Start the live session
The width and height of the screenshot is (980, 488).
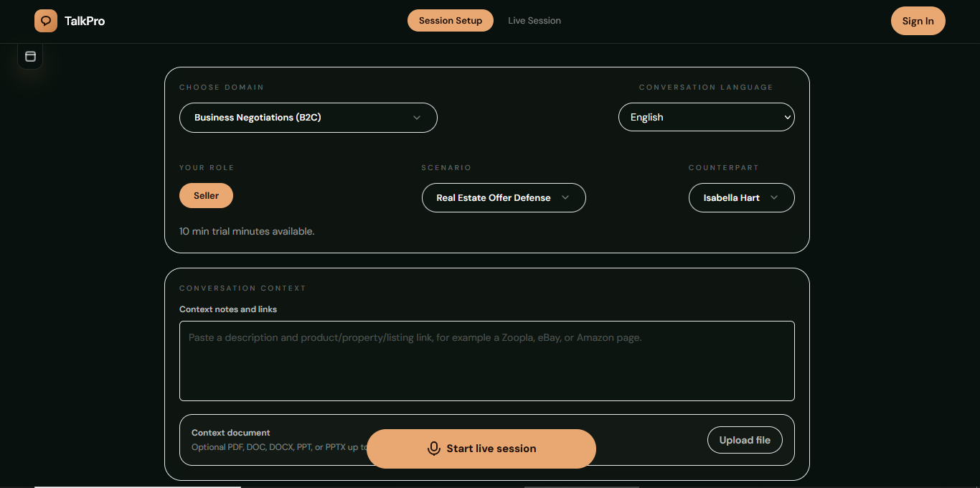click(481, 449)
